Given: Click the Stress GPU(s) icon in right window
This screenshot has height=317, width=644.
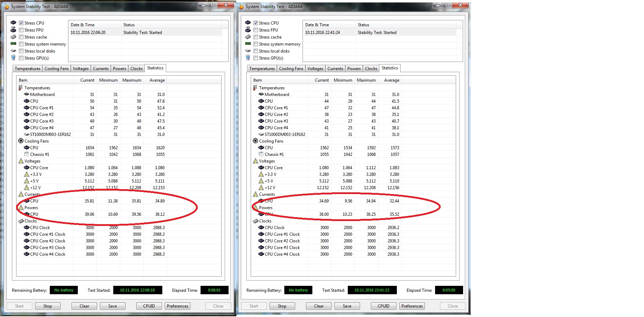Looking at the screenshot, I should 248,57.
